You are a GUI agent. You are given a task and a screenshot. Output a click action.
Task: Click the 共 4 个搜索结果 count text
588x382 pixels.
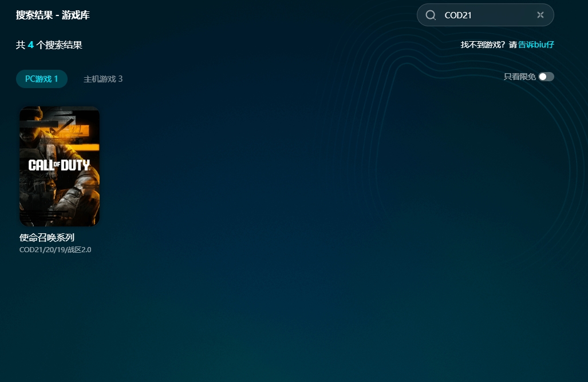49,45
